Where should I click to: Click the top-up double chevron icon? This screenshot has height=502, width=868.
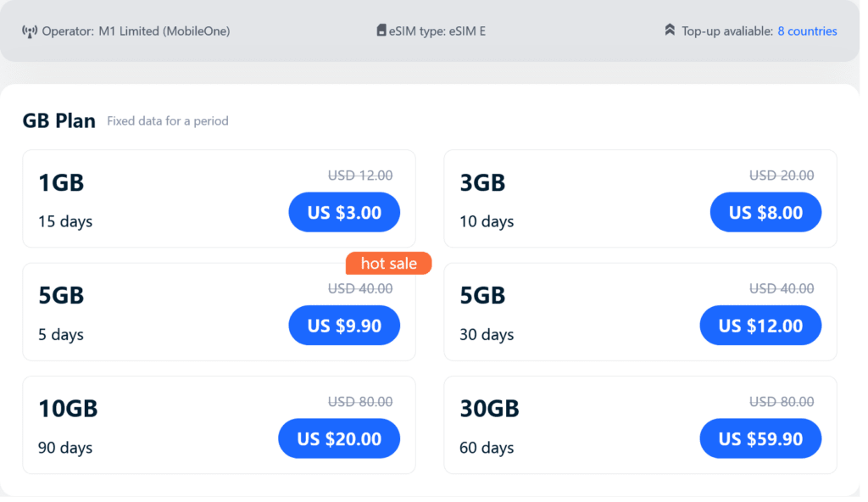tap(669, 29)
